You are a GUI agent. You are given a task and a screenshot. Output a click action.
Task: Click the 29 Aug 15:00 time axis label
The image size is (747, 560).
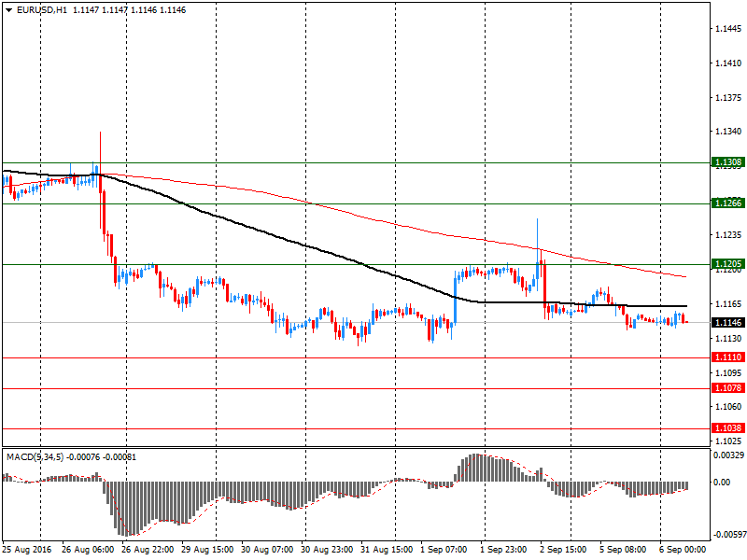point(207,550)
